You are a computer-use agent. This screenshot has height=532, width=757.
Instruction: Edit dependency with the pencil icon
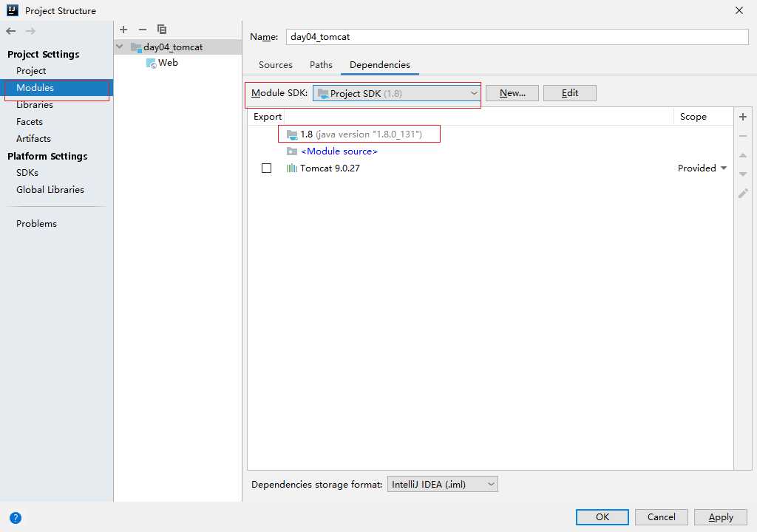pos(743,193)
